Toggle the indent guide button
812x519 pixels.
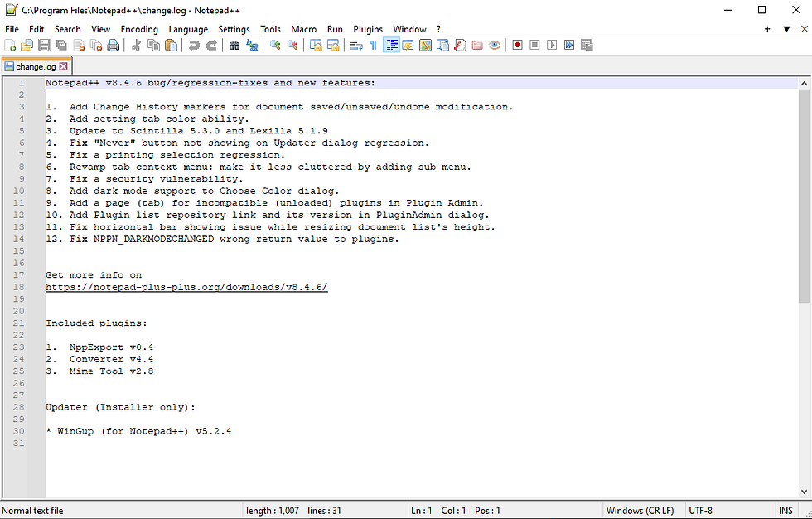391,46
